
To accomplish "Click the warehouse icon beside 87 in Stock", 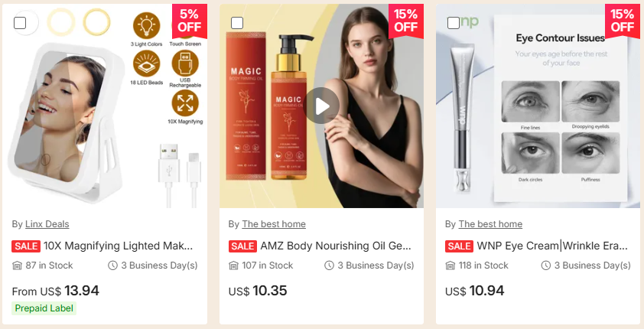I will click(17, 265).
